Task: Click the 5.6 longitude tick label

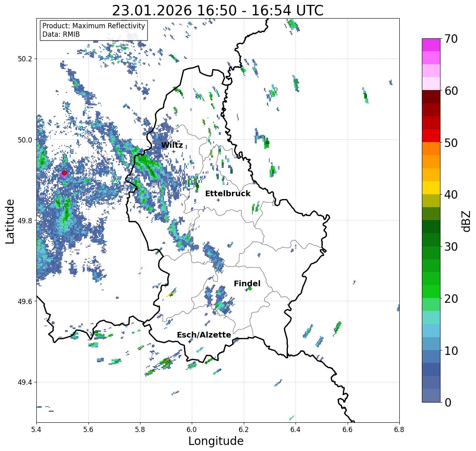Action: coord(88,430)
